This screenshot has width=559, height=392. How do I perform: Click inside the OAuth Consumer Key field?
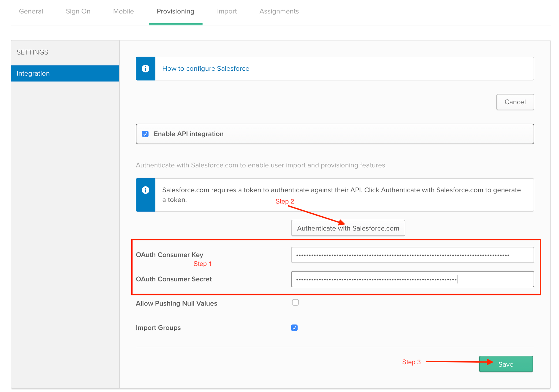coord(412,255)
